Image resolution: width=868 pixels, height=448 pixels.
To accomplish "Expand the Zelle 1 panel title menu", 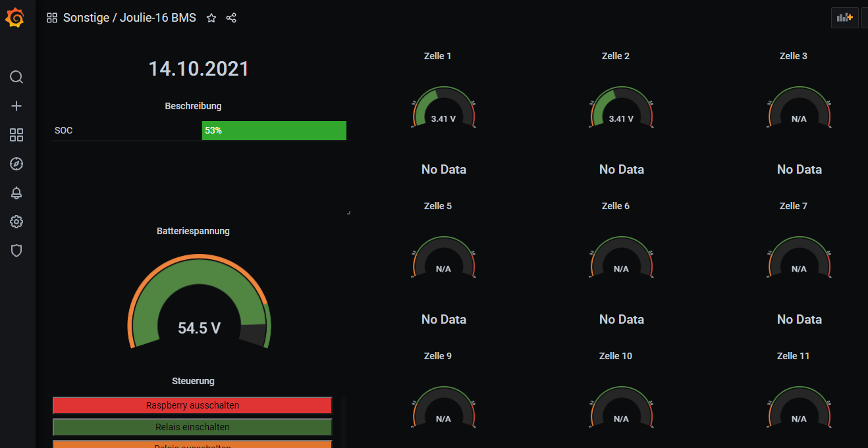I will 437,56.
